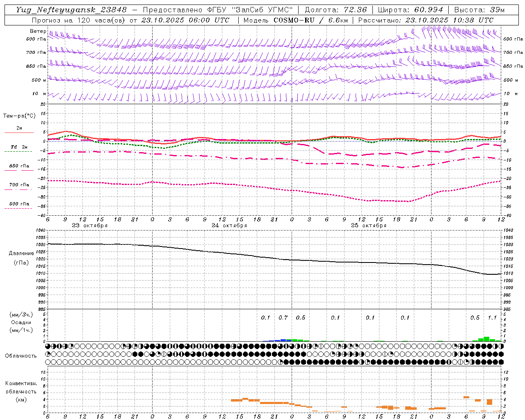Select the Широта: 60.994 value

tap(411, 10)
